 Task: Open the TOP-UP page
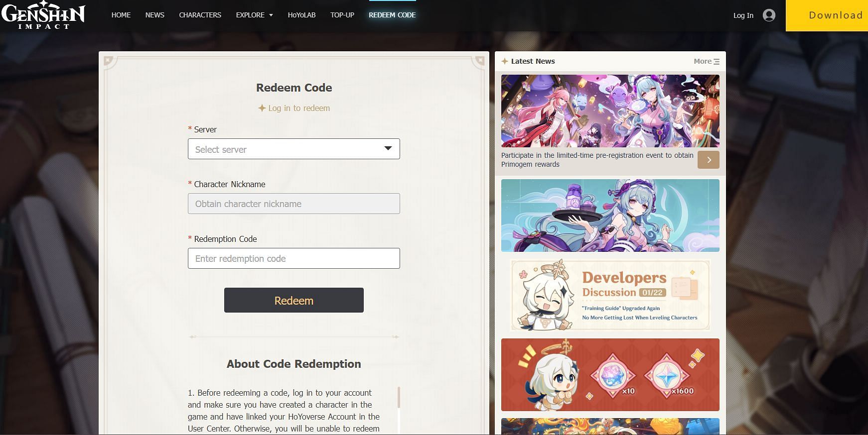click(x=342, y=15)
